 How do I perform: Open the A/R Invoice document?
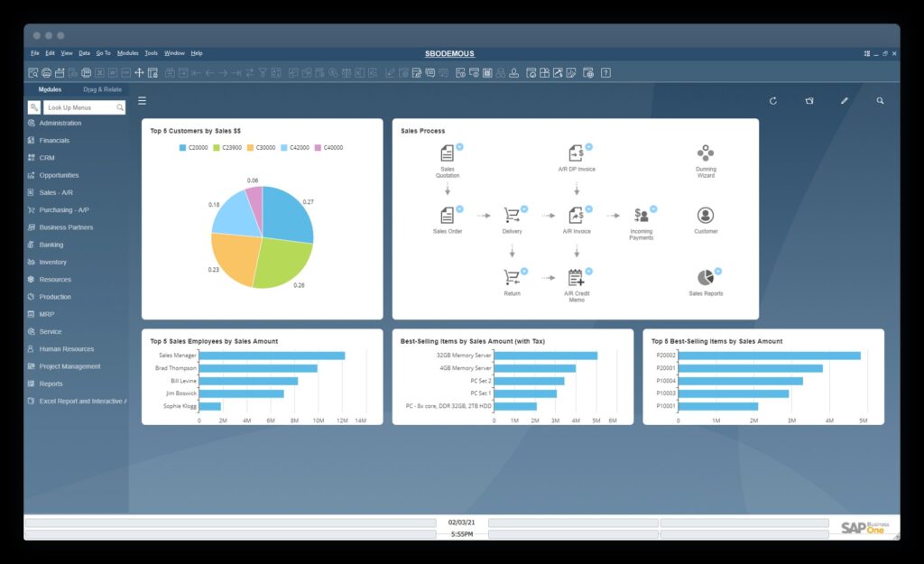pyautogui.click(x=577, y=217)
